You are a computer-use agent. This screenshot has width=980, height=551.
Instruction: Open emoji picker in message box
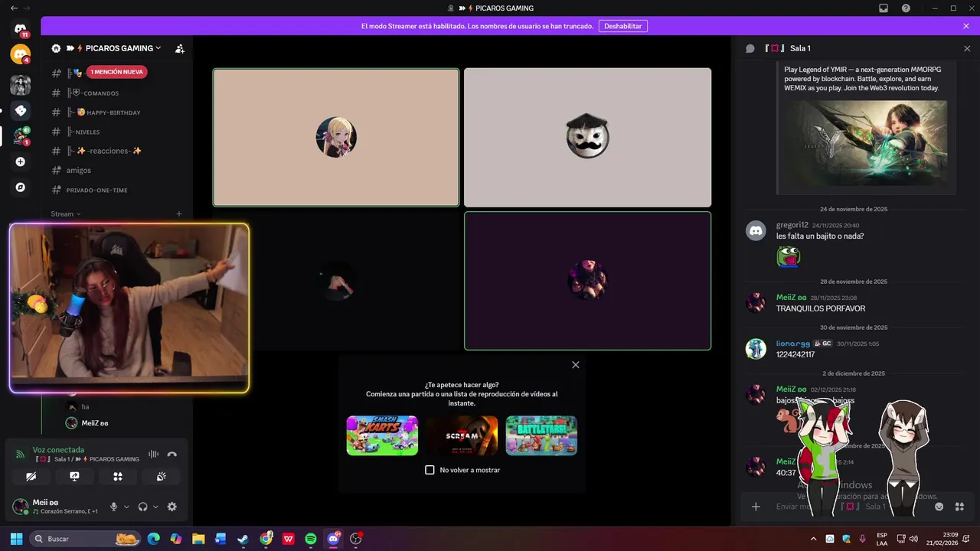[939, 507]
